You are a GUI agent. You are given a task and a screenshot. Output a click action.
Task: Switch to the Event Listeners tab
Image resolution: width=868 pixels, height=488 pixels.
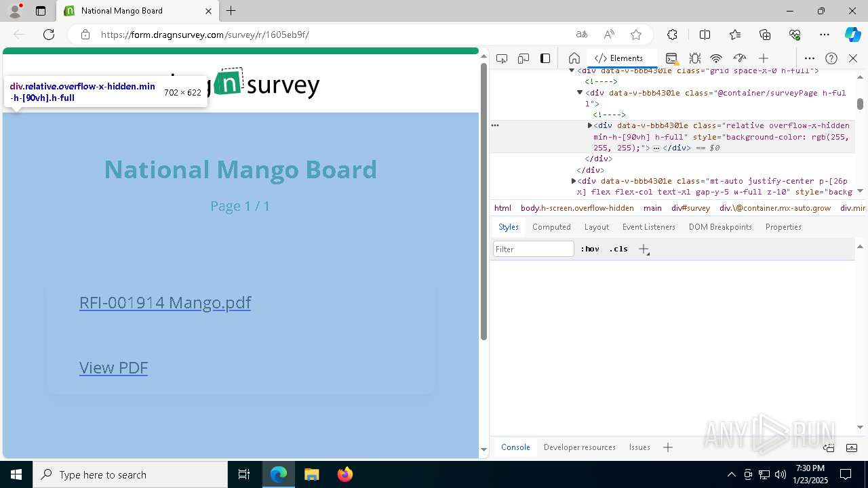click(649, 227)
